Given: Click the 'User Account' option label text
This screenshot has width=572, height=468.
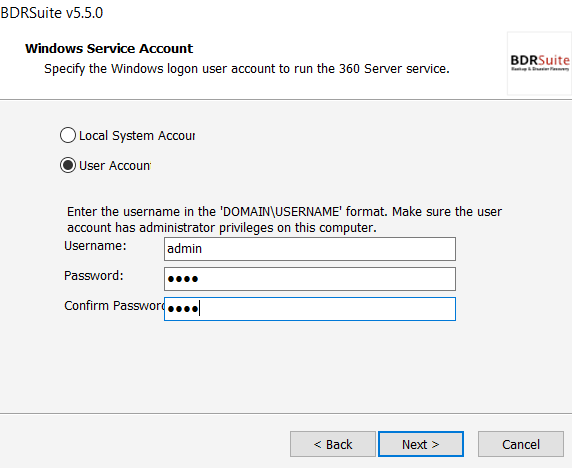Looking at the screenshot, I should click(x=115, y=166).
